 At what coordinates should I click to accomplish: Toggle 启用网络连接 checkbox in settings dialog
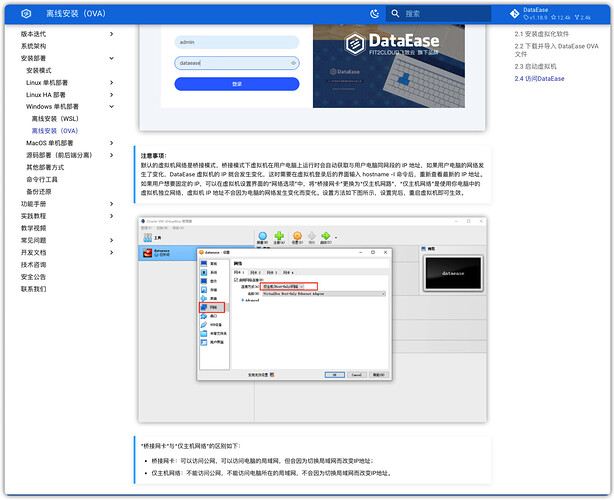point(236,280)
